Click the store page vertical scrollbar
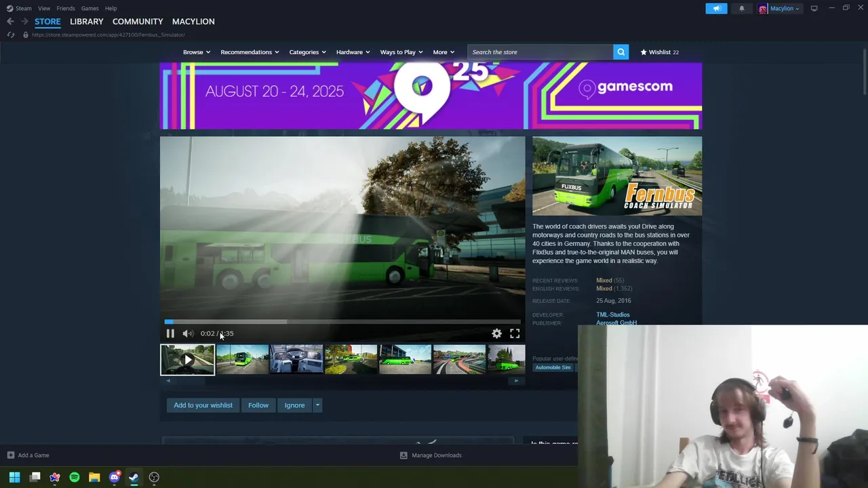The width and height of the screenshot is (868, 488). (865, 71)
